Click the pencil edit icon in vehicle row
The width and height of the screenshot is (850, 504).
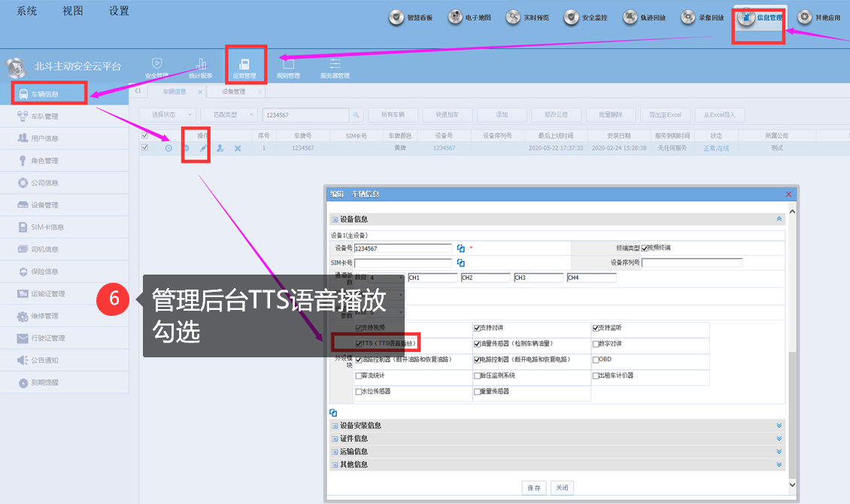click(202, 148)
